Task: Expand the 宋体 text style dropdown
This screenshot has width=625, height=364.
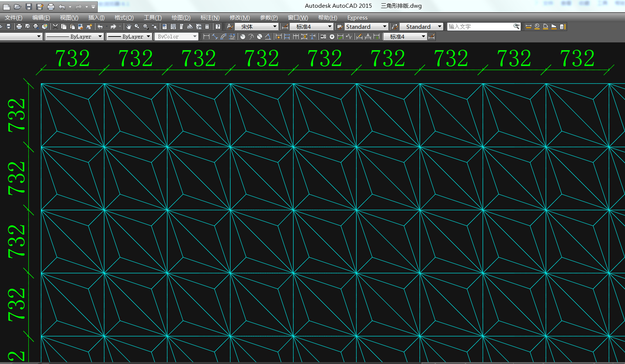Action: (275, 27)
